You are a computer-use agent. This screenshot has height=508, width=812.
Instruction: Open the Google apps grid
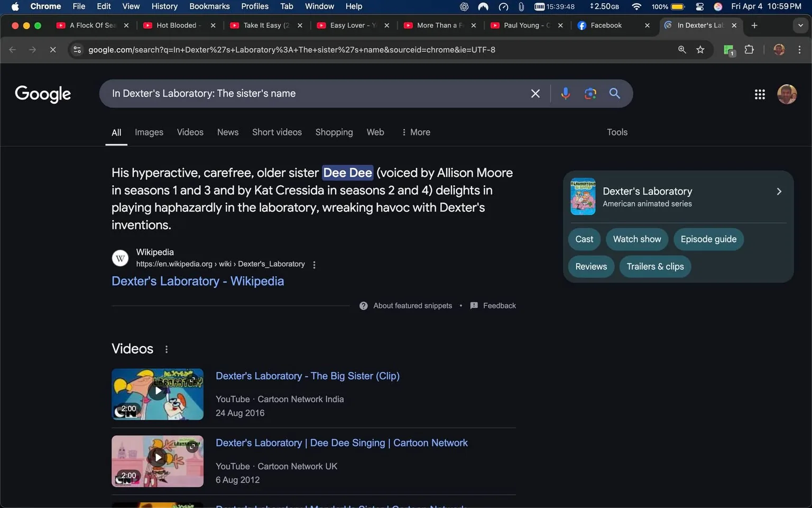(760, 94)
